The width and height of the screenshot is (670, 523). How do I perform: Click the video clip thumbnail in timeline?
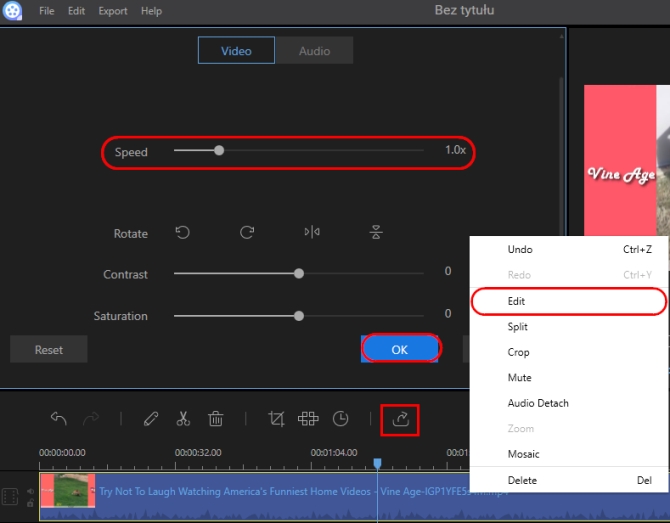[68, 491]
